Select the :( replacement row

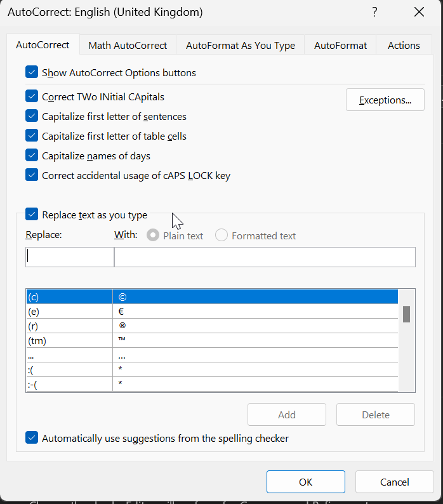coord(212,369)
